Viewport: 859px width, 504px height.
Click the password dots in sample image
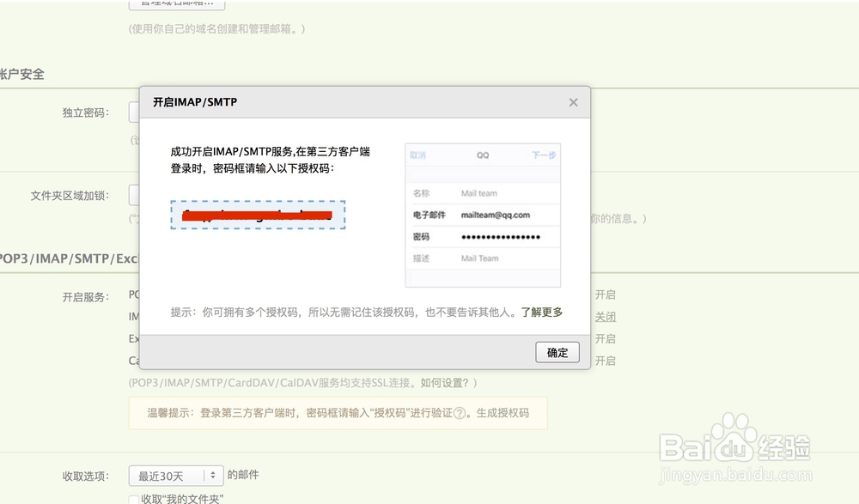501,237
